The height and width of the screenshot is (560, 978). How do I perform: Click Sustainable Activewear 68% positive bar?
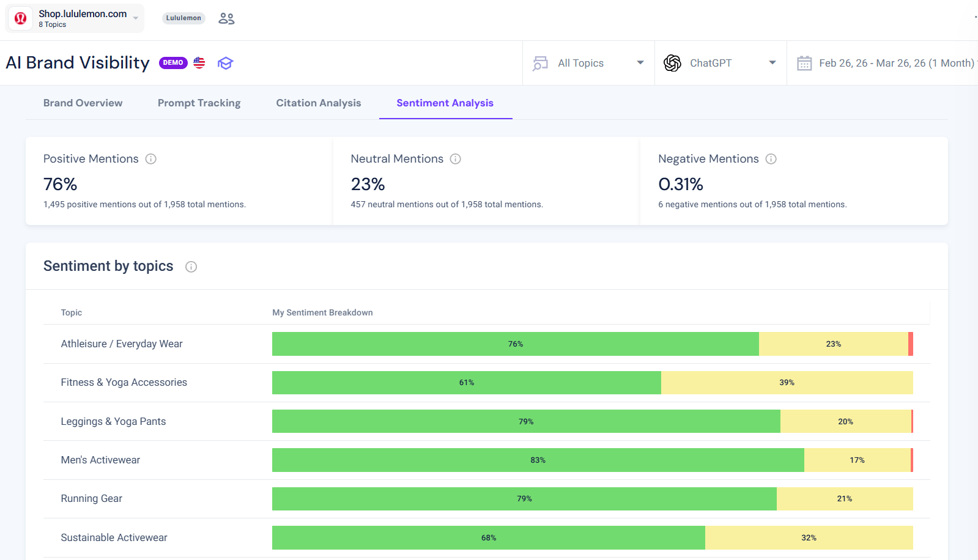(489, 537)
